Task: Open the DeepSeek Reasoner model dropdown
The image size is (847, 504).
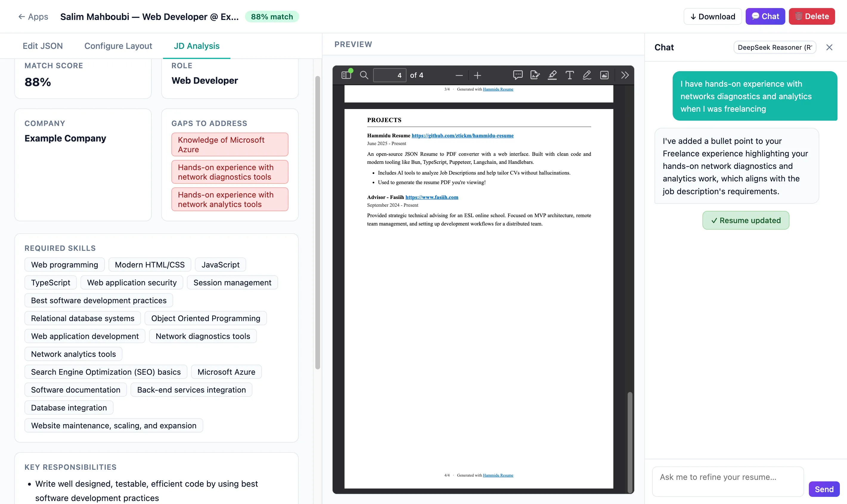Action: (775, 48)
